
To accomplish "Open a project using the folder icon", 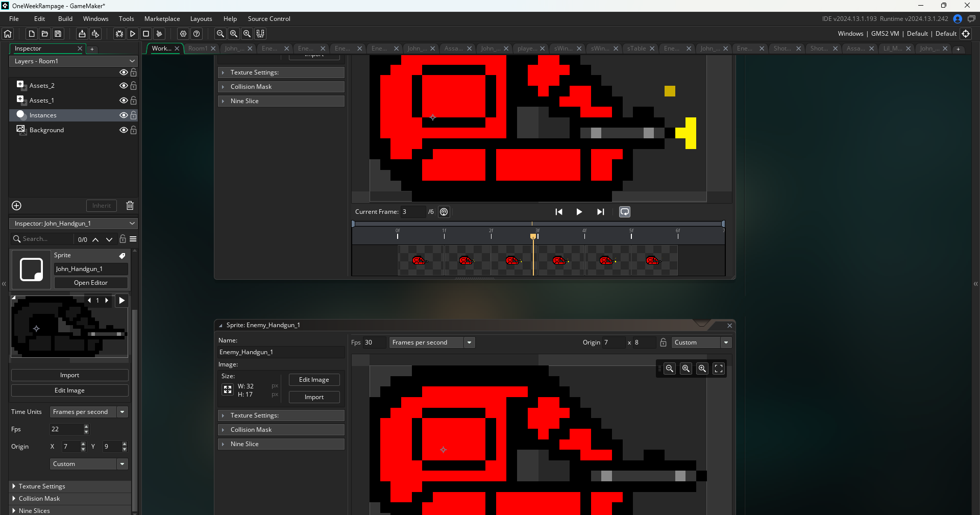I will 45,34.
